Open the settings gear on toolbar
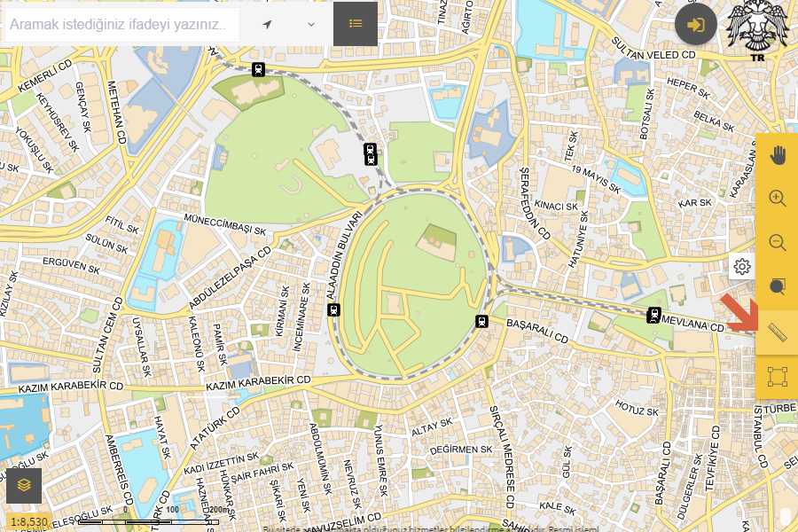The image size is (798, 532). 742,266
